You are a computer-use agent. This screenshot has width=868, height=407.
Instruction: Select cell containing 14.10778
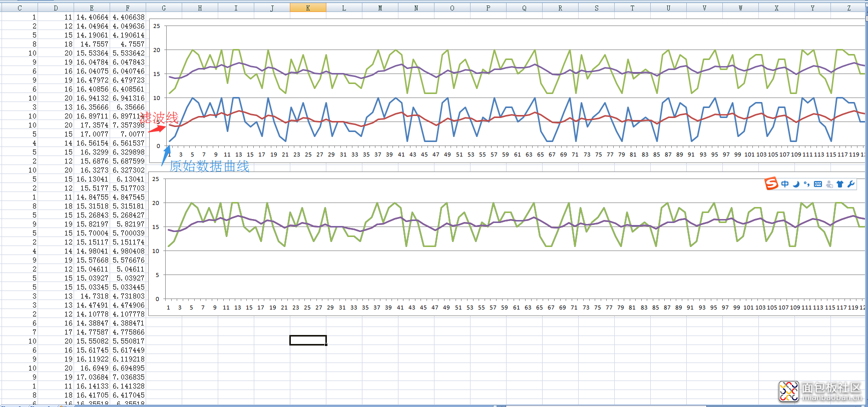(92, 314)
